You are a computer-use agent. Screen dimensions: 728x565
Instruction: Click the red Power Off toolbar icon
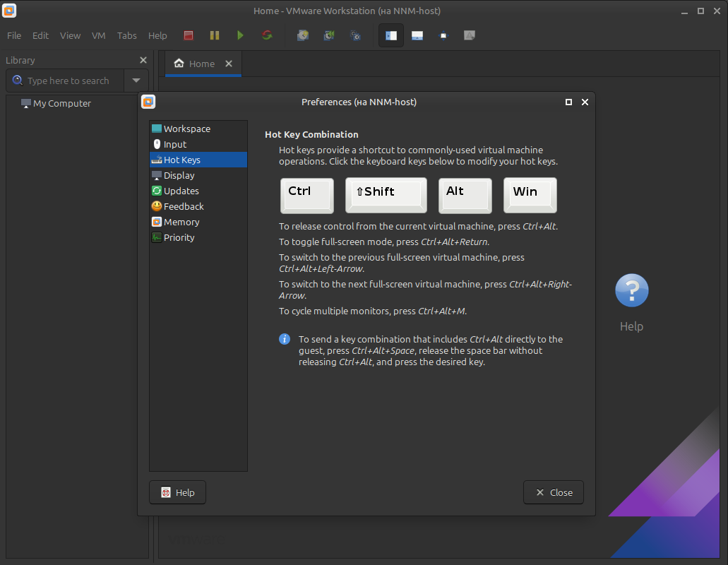pos(189,35)
